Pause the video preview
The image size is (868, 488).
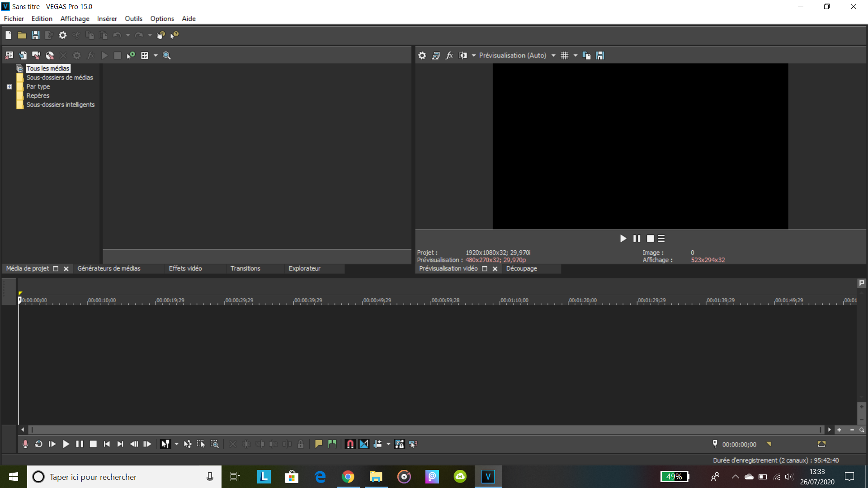pos(637,239)
